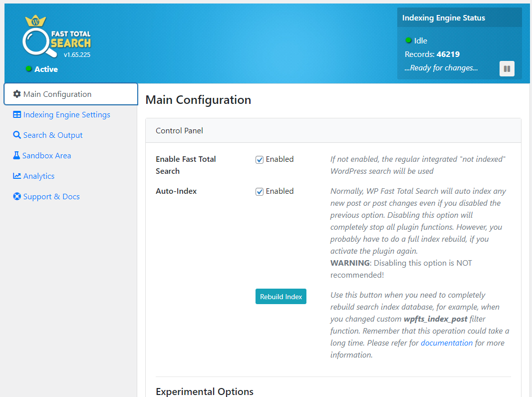Click the Records: 46219 count
Viewport: 532px width, 397px height.
click(x=432, y=54)
